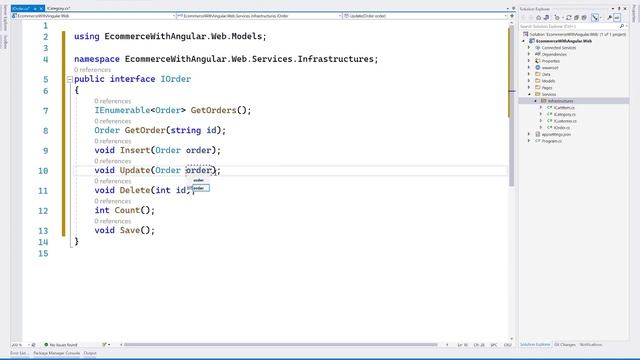Viewport: 640px width, 360px height.
Task: Click Switch Views icon in Solution Explorer
Action: (546, 18)
